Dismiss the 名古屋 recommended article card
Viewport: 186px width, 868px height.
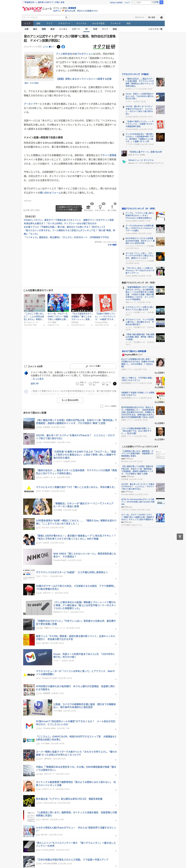(44, 325)
